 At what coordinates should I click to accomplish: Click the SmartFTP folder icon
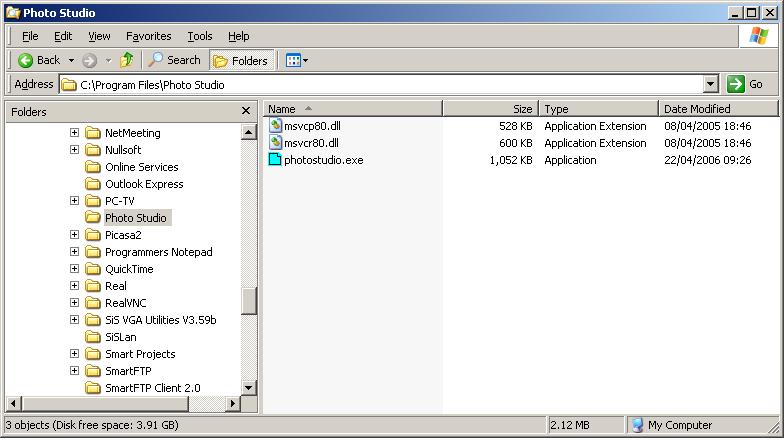tap(93, 370)
